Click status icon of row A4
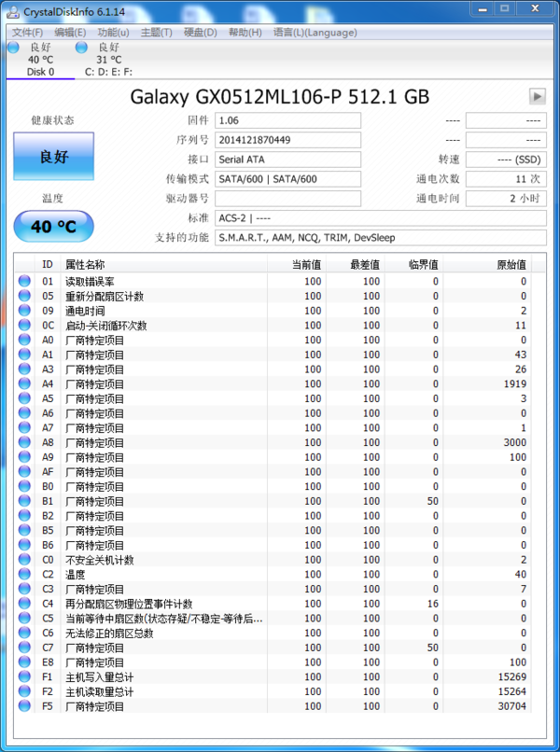The width and height of the screenshot is (560, 752). [x=24, y=383]
